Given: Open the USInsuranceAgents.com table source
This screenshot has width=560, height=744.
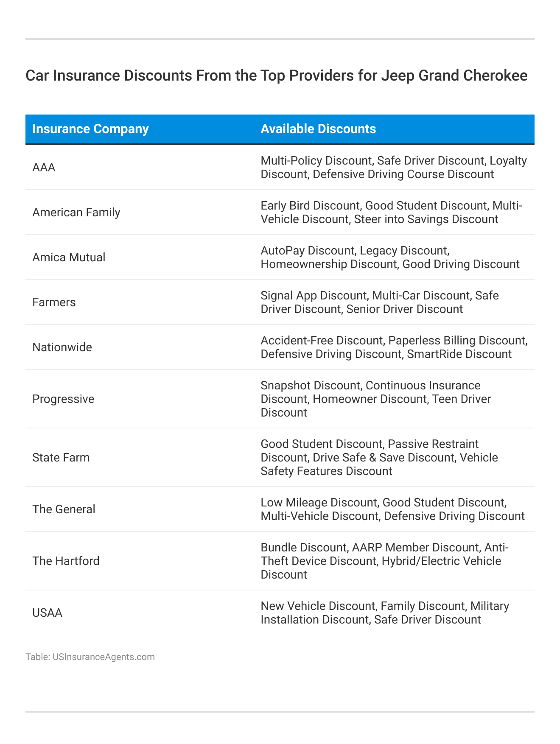Looking at the screenshot, I should coord(104,657).
